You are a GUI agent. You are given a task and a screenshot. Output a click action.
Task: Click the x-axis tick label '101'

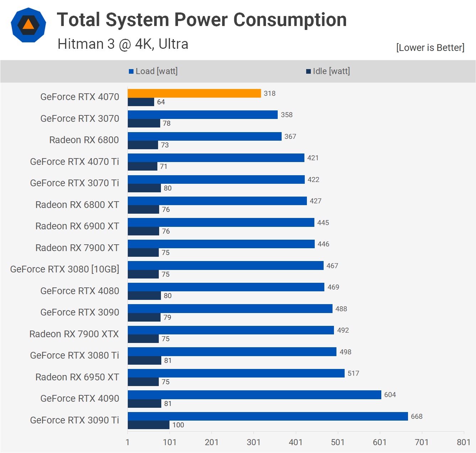[x=169, y=442]
